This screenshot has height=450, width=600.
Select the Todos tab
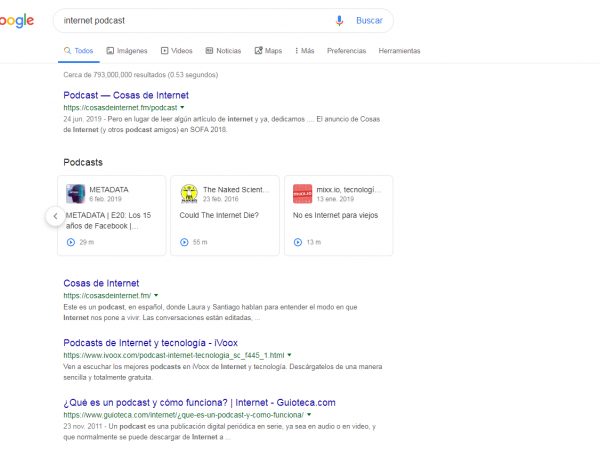(x=78, y=51)
